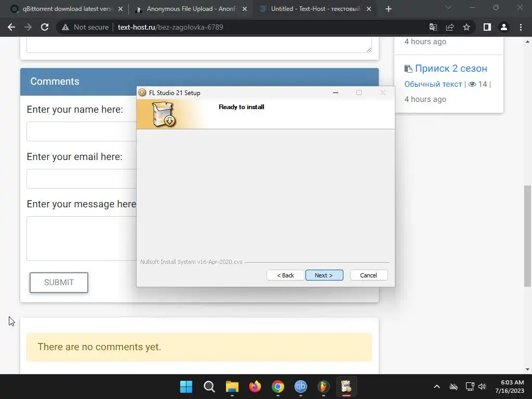This screenshot has width=532, height=399.
Task: Minimize the FL Studio 21 Setup window
Action: 336,92
